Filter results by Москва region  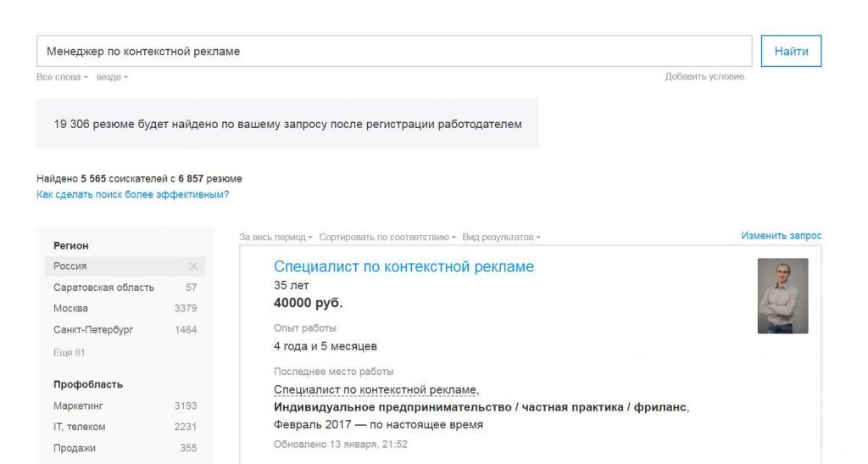tap(70, 309)
